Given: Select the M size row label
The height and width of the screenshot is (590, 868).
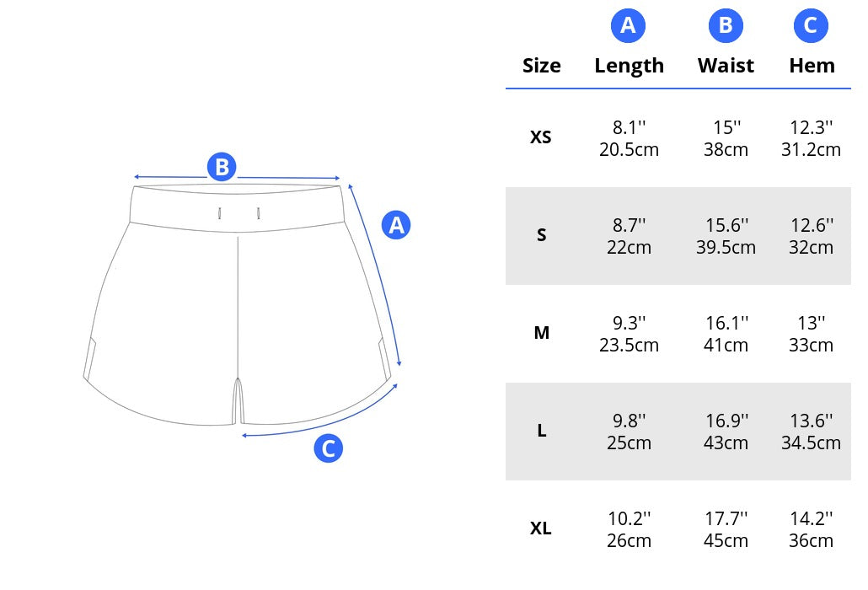Looking at the screenshot, I should coord(541,333).
